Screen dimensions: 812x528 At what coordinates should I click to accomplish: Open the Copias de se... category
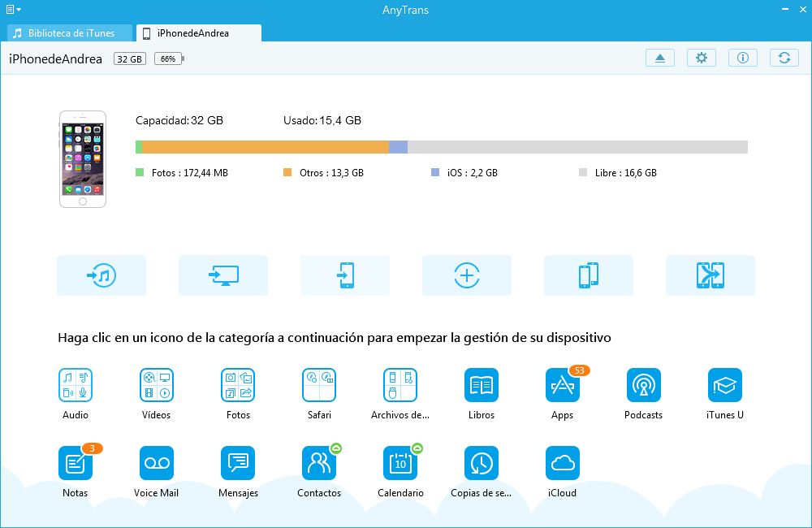click(x=482, y=463)
